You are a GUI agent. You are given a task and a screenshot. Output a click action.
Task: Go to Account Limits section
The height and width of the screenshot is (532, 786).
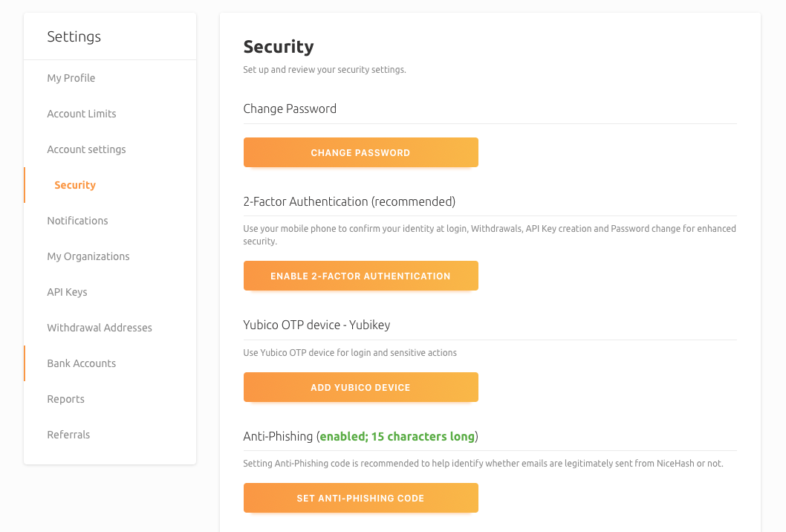pyautogui.click(x=82, y=114)
